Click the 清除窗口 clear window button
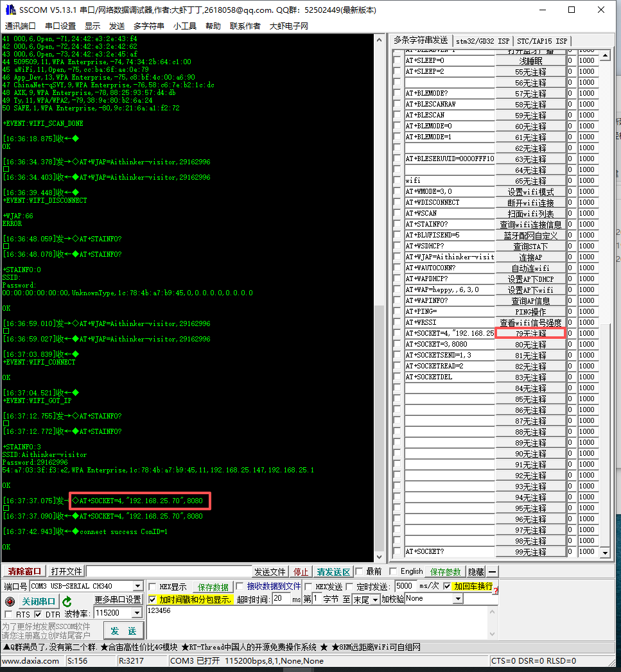621x672 pixels. coord(24,572)
